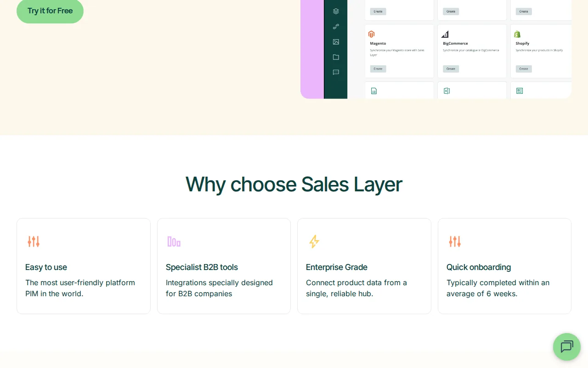Viewport: 588px width, 368px height.
Task: Create a Magento connector
Action: click(378, 69)
